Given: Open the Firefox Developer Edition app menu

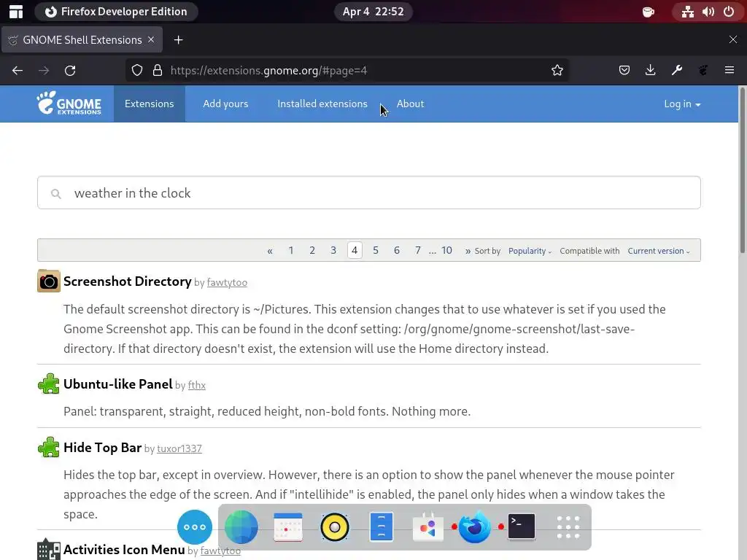Looking at the screenshot, I should [116, 12].
